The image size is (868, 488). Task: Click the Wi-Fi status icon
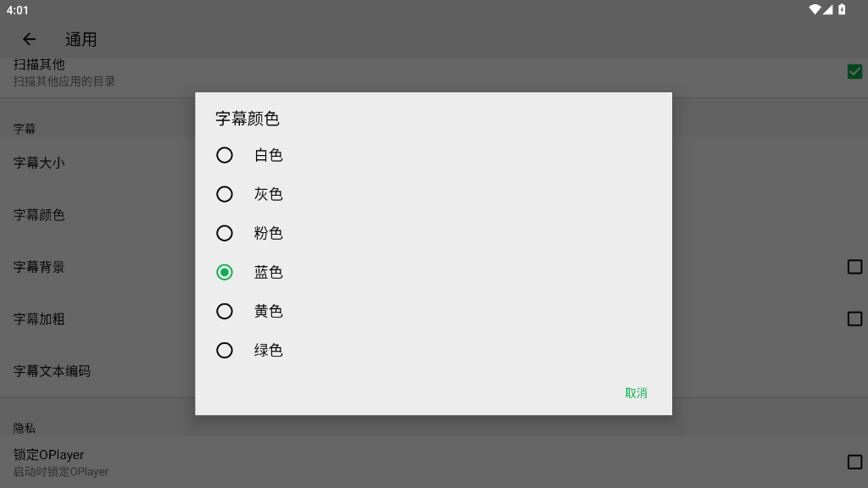815,10
